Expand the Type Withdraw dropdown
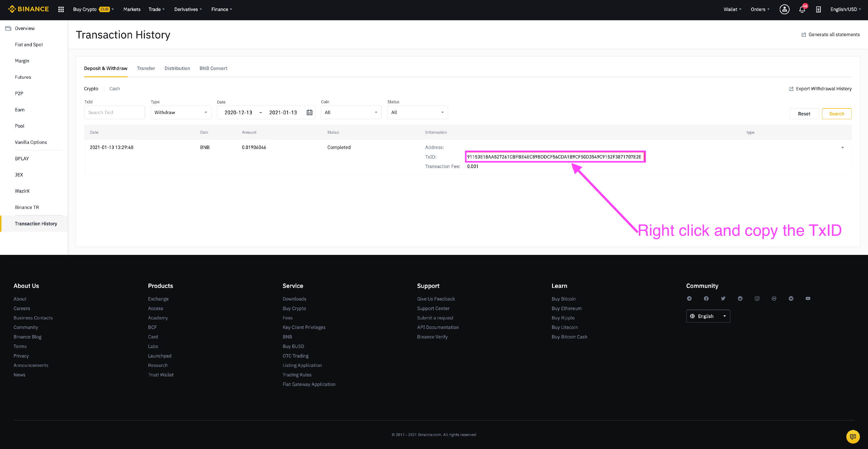Image resolution: width=868 pixels, height=449 pixels. point(181,113)
